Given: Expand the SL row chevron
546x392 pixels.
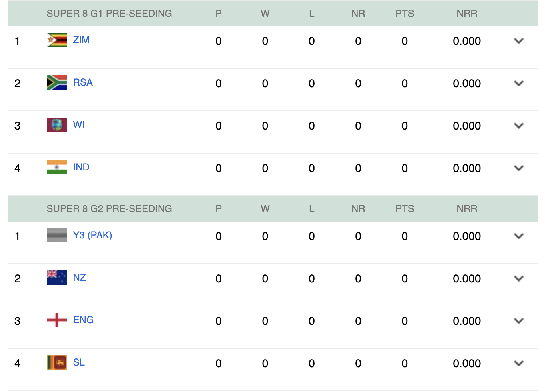Looking at the screenshot, I should coord(518,363).
